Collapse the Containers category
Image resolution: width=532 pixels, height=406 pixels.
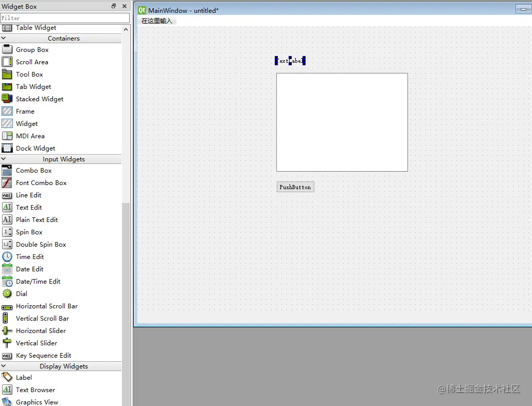pos(4,38)
